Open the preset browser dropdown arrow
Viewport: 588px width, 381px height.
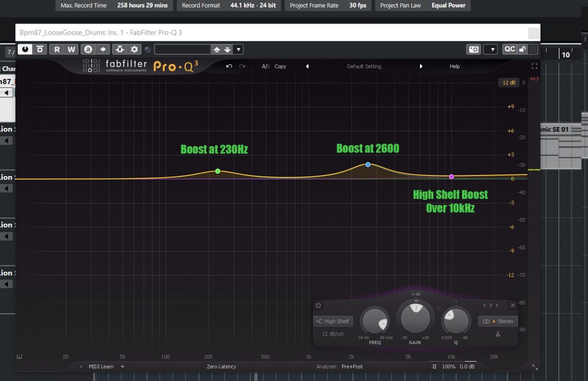coord(238,49)
